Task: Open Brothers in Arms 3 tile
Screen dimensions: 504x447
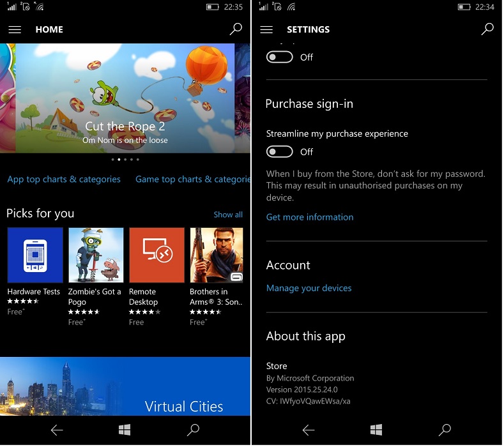Action: 217,256
